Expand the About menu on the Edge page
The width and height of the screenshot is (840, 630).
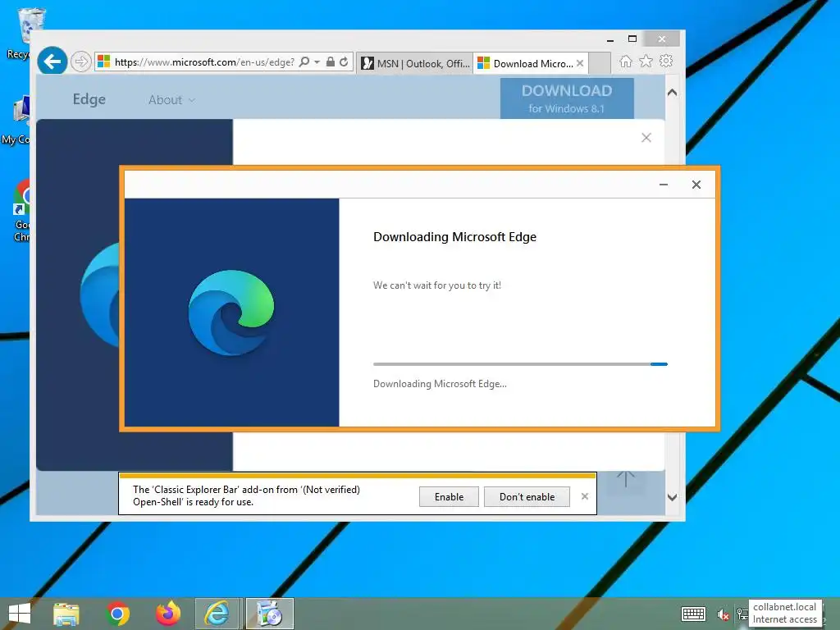(x=171, y=100)
